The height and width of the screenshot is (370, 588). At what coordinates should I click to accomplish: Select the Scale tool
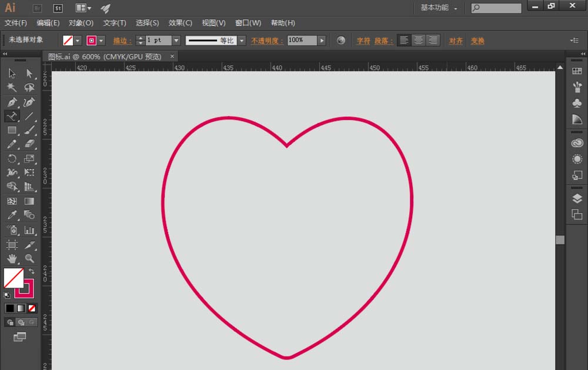[x=29, y=158]
